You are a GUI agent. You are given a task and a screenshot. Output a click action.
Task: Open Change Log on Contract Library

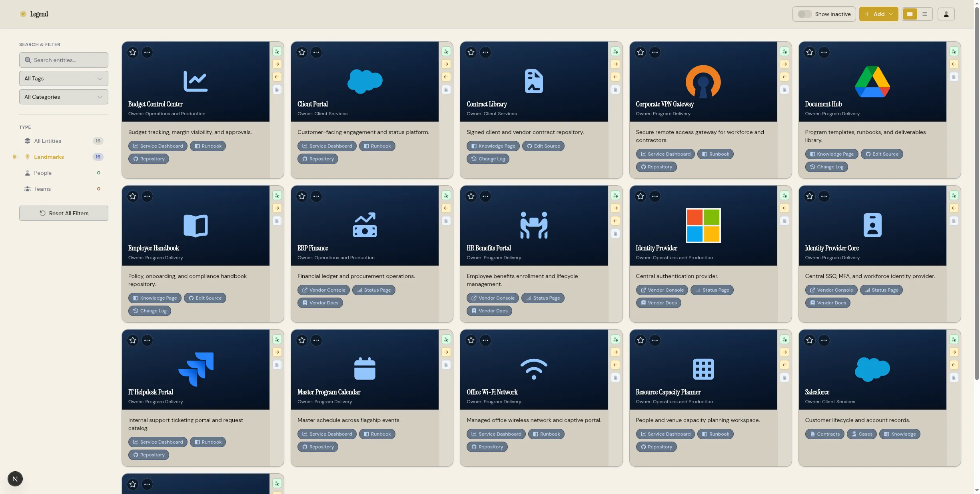pos(488,159)
